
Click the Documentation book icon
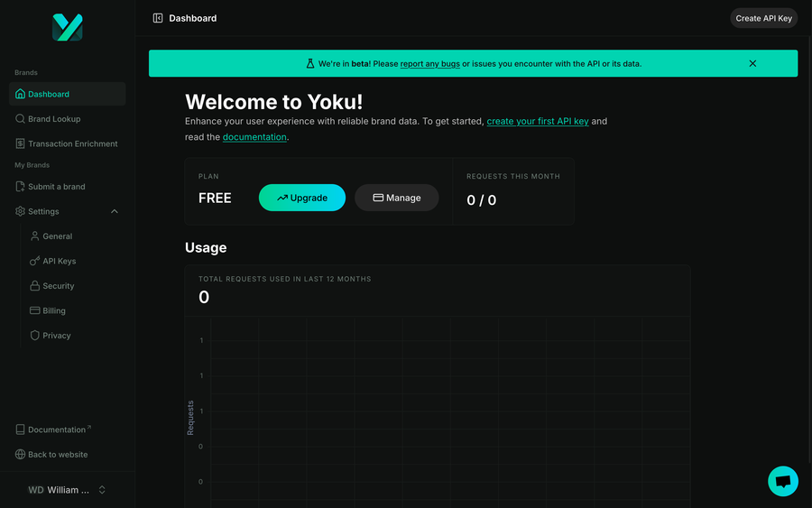coord(20,429)
